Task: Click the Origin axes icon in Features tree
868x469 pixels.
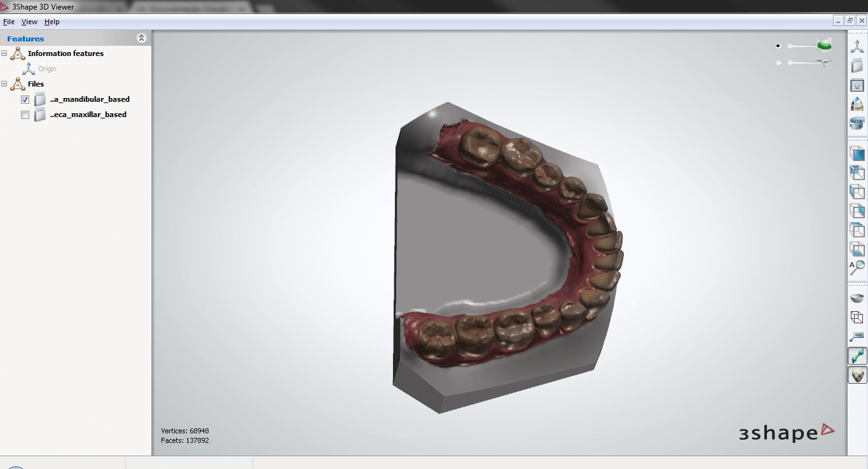Action: [29, 69]
